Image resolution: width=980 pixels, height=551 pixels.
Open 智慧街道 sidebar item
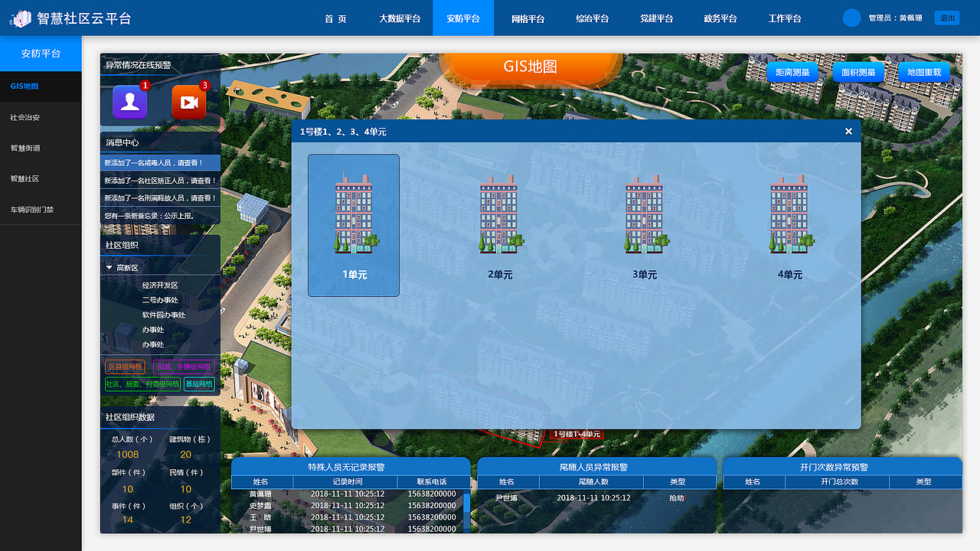[41, 148]
